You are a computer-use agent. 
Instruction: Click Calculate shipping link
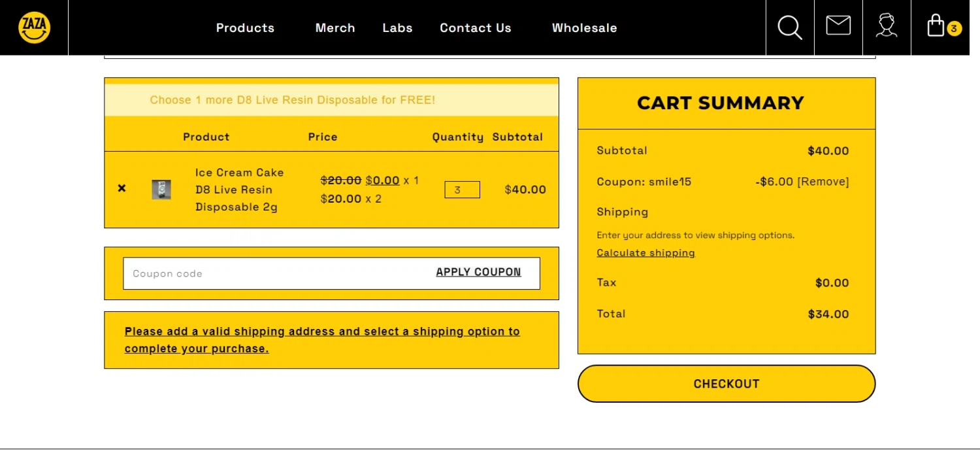coord(645,253)
